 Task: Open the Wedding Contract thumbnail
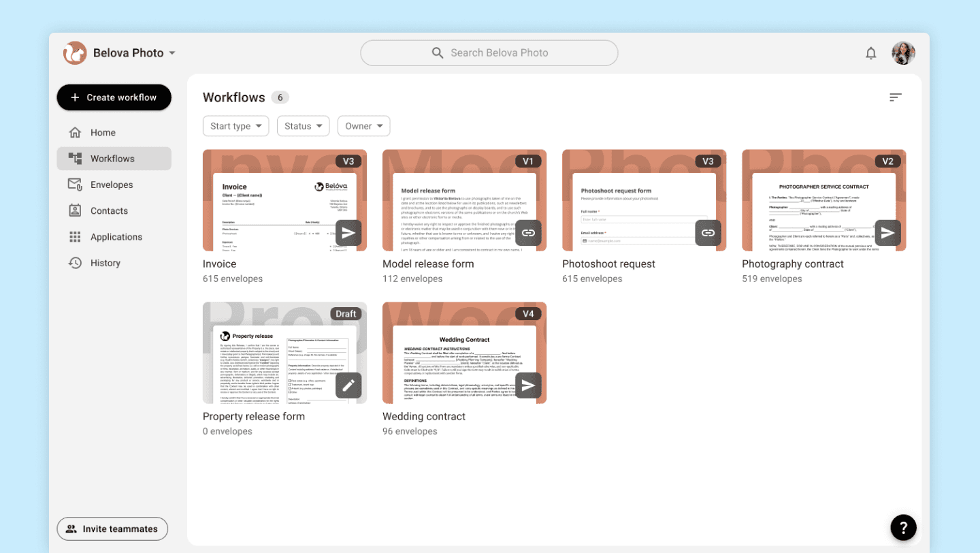click(464, 353)
